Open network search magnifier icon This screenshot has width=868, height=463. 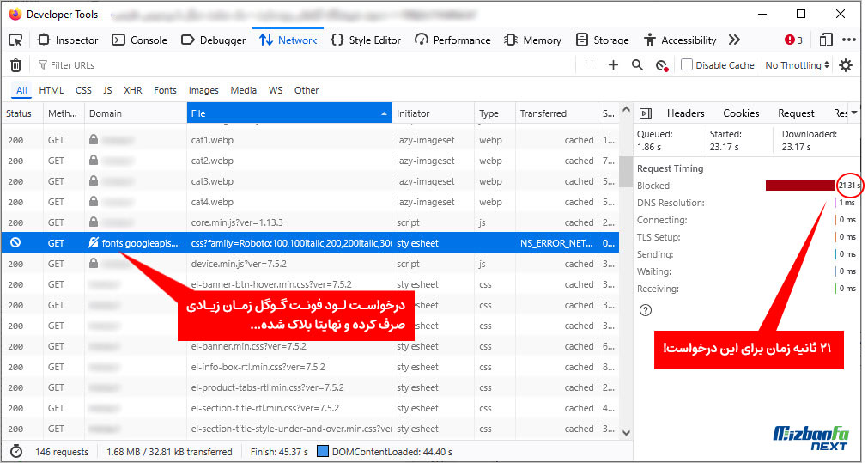pos(637,64)
